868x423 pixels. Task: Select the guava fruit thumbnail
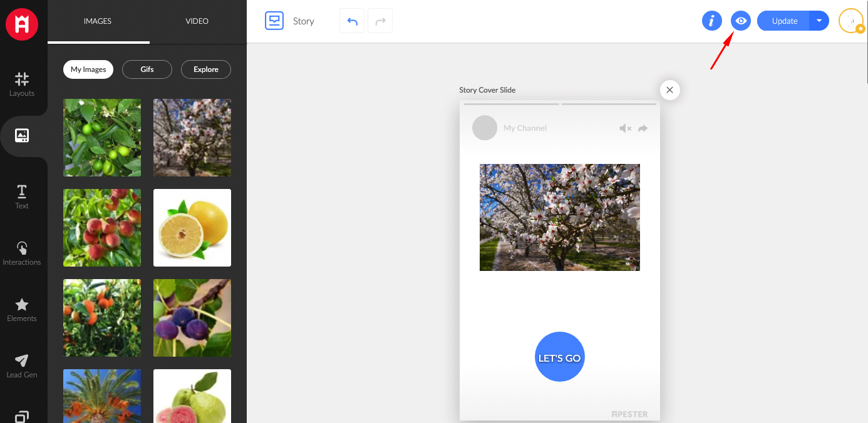click(x=192, y=396)
